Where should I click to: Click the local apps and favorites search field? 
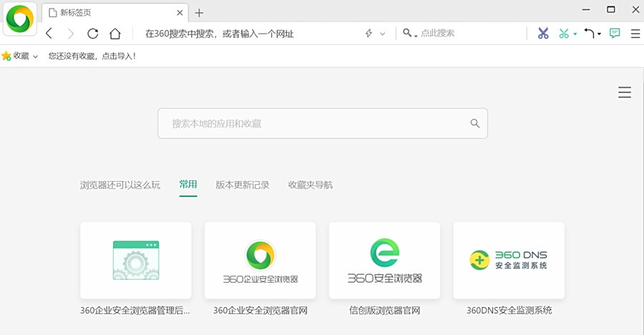(x=315, y=124)
